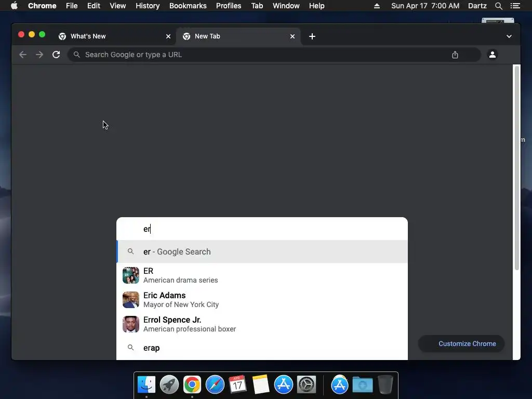
Task: Switch to the What's New tab
Action: click(x=114, y=36)
